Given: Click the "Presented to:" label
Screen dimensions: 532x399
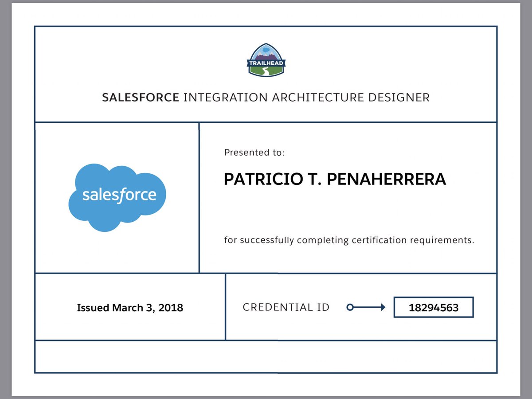Looking at the screenshot, I should [254, 153].
